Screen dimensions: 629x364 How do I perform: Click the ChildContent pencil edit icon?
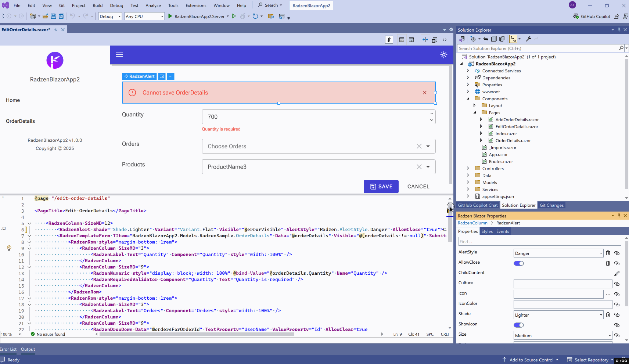coord(617,273)
